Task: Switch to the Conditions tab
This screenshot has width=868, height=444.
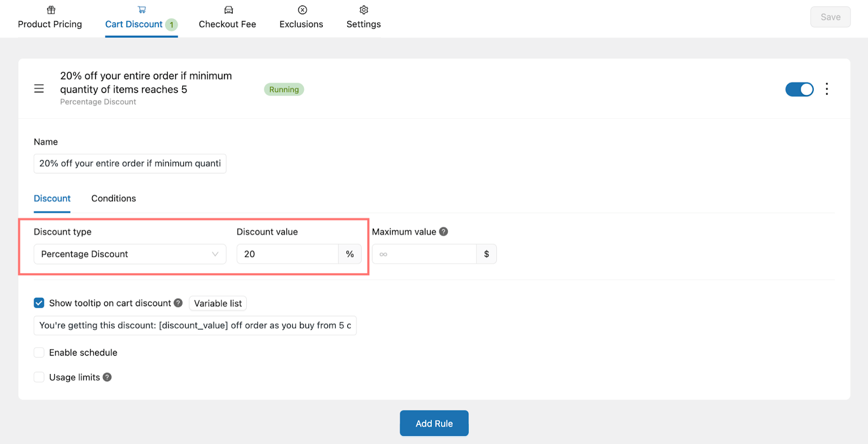Action: [x=113, y=199]
